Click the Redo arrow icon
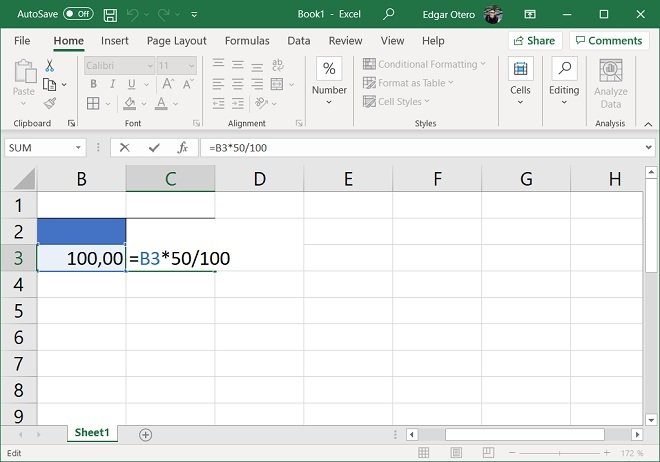Screen dimensions: 660x462 (163, 15)
